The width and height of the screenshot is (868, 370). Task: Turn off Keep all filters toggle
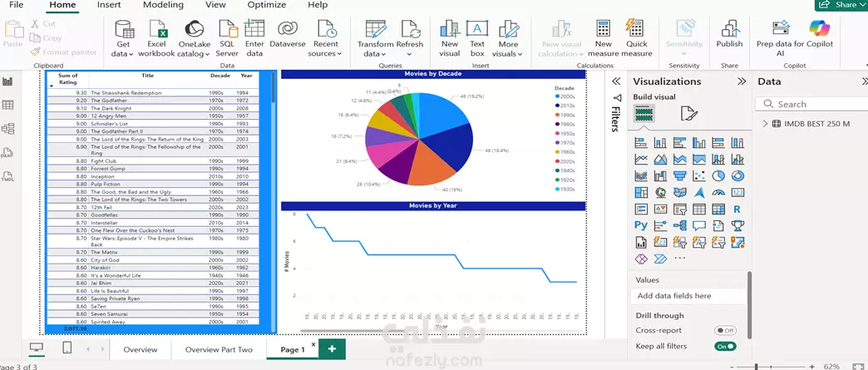[x=725, y=346]
